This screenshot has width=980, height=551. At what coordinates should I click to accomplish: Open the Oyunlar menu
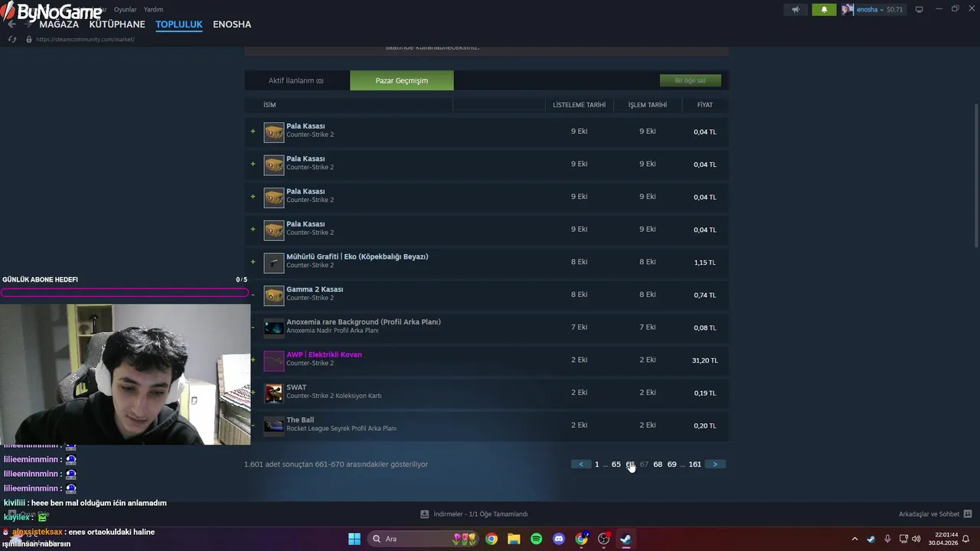pos(125,9)
